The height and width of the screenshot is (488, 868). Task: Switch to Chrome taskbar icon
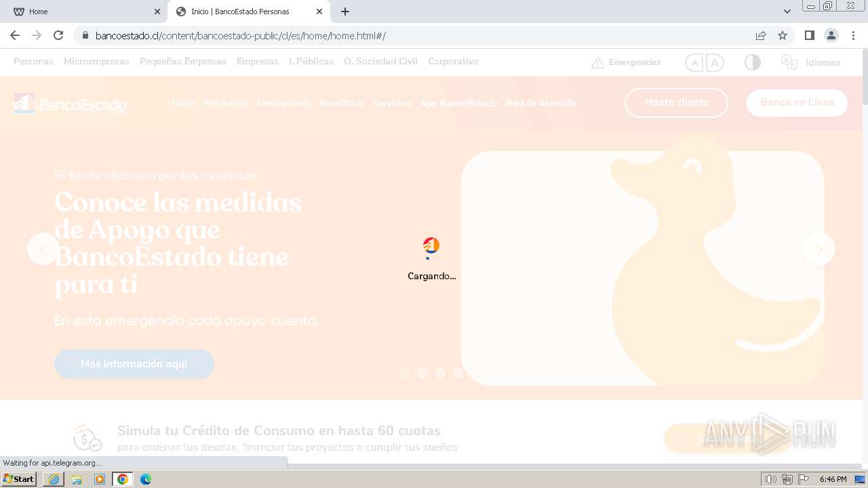123,479
